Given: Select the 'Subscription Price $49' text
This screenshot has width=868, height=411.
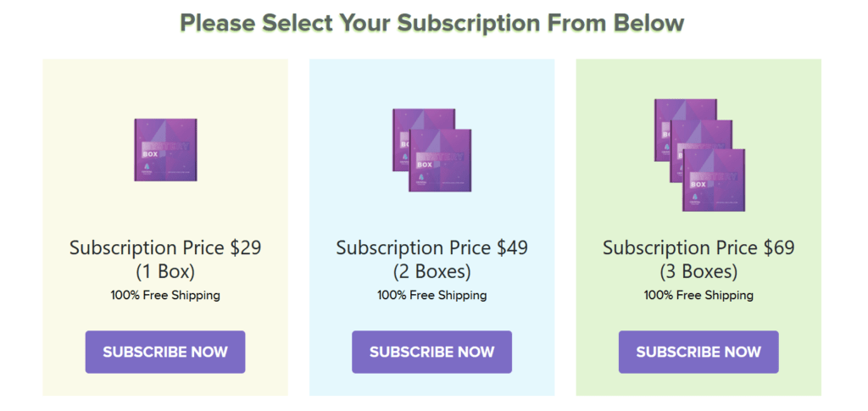Looking at the screenshot, I should [x=431, y=247].
